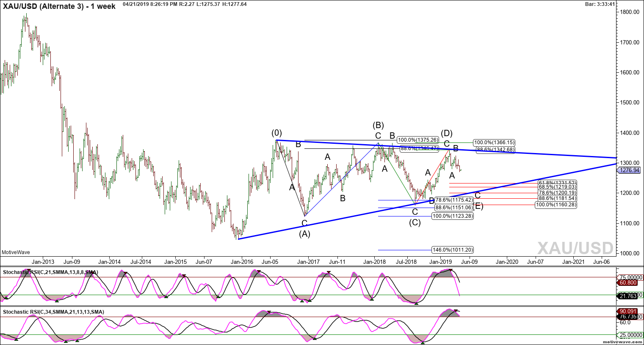Click the Stochastic RSI(C,21,SMMA,13,8,8,SMA) study label
The width and height of the screenshot is (644, 345).
pyautogui.click(x=50, y=272)
